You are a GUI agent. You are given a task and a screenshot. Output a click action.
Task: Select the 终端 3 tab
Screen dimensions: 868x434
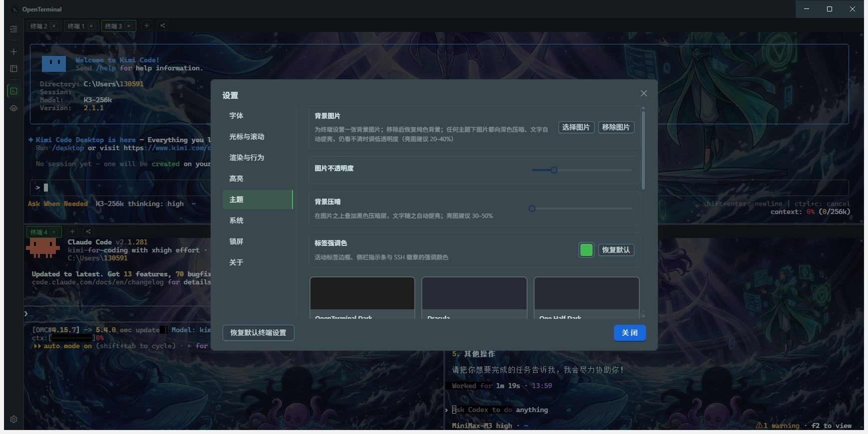pos(113,26)
